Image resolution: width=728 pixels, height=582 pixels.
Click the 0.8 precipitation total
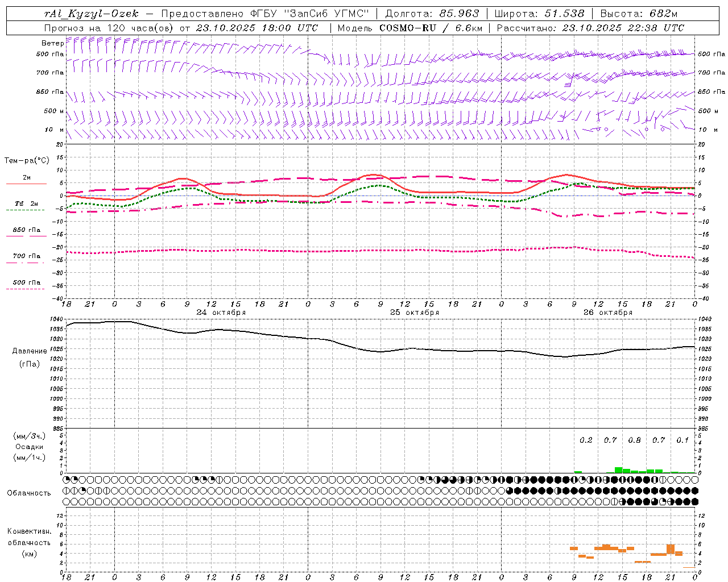tap(634, 440)
